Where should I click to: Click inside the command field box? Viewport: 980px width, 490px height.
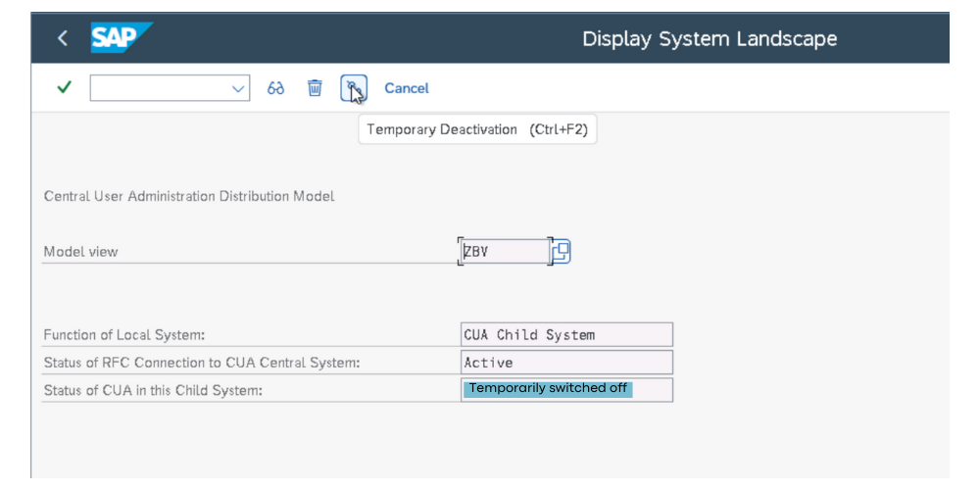click(157, 88)
